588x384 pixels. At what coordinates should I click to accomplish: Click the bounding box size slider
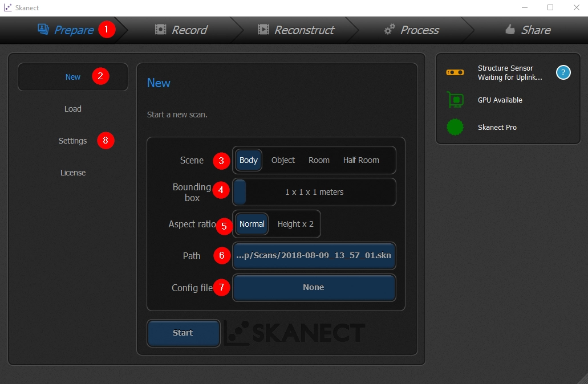[314, 192]
